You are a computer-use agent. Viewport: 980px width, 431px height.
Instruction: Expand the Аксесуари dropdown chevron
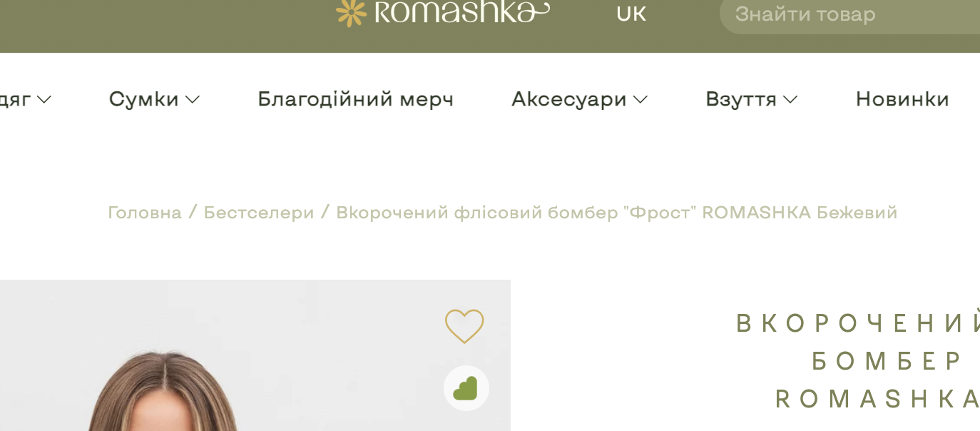(x=640, y=100)
